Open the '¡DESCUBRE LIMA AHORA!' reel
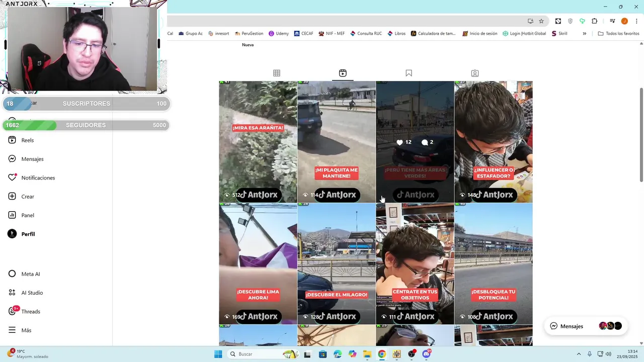This screenshot has width=644, height=362. click(x=258, y=264)
